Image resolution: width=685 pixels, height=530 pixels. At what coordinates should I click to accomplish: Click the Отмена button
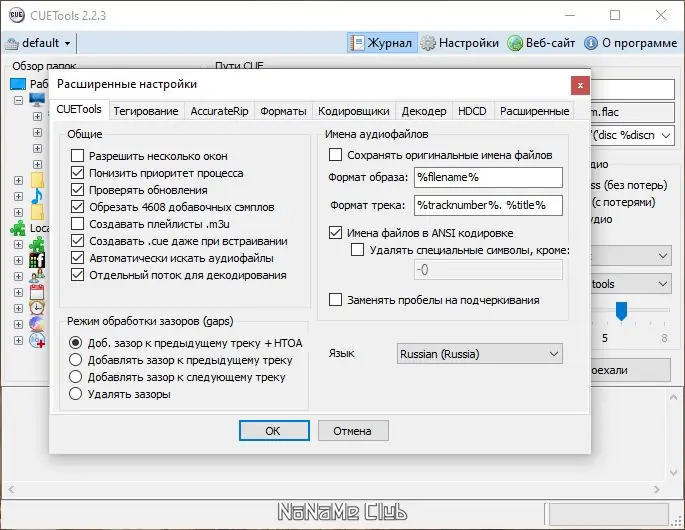tap(353, 431)
